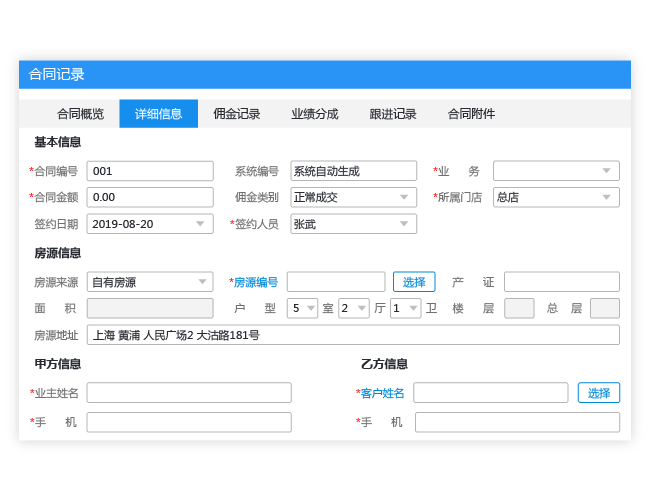This screenshot has width=650, height=501.
Task: Click the 基本信息 section heading
Action: pos(58,142)
